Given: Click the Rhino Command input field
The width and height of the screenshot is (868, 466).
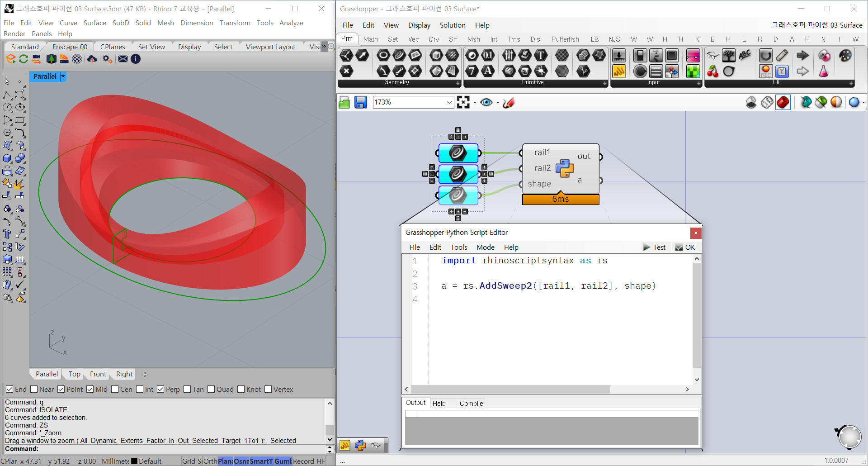Looking at the screenshot, I should click(x=165, y=449).
